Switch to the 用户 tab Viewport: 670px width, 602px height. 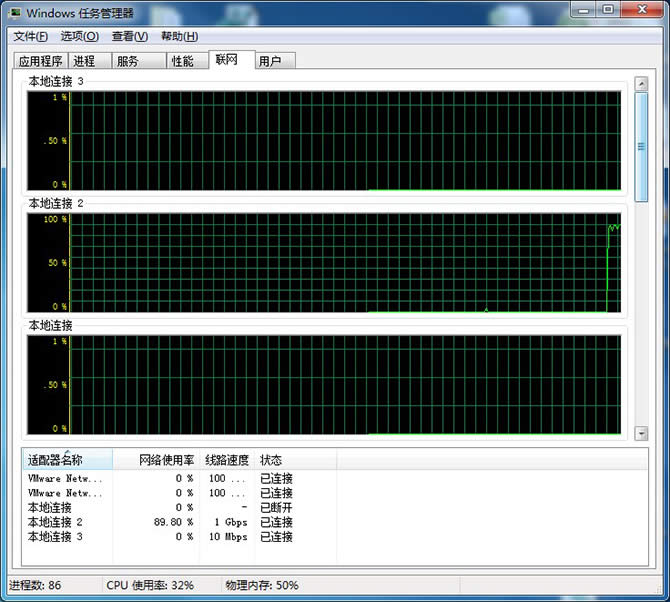pos(270,61)
